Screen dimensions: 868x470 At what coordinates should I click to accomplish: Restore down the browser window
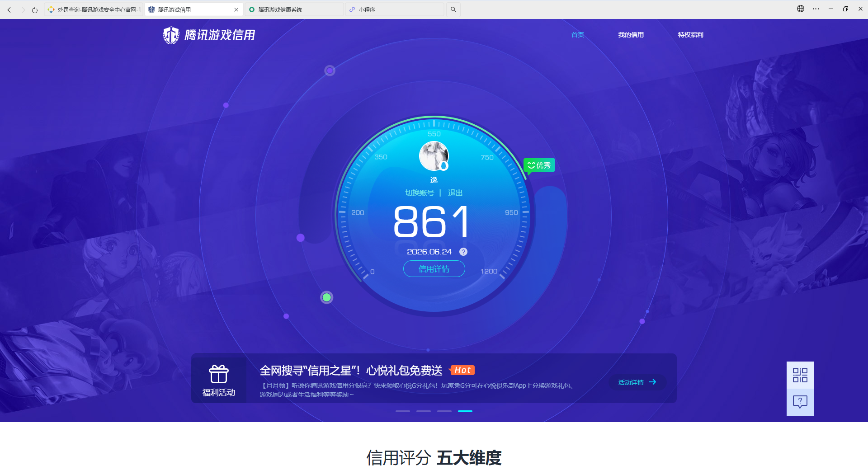point(845,9)
